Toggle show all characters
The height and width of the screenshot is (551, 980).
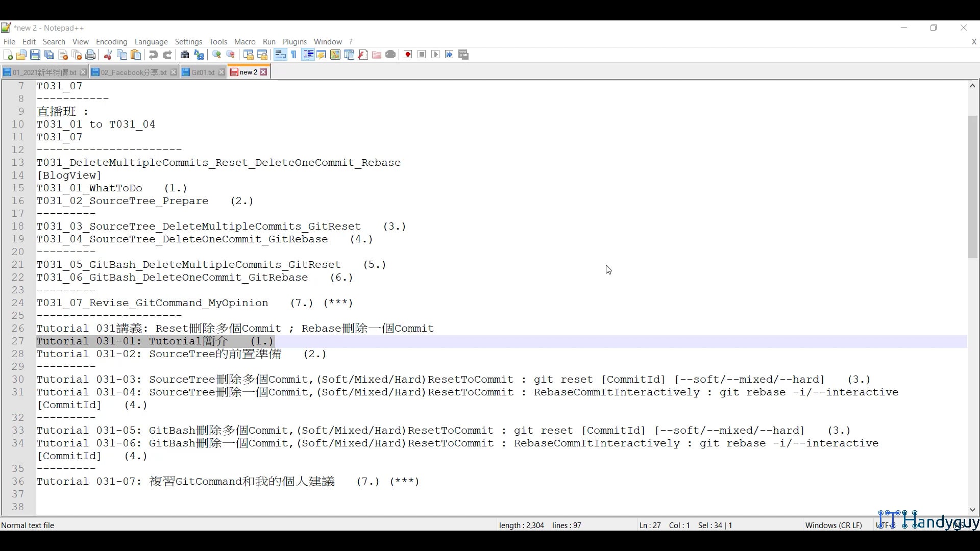[293, 55]
